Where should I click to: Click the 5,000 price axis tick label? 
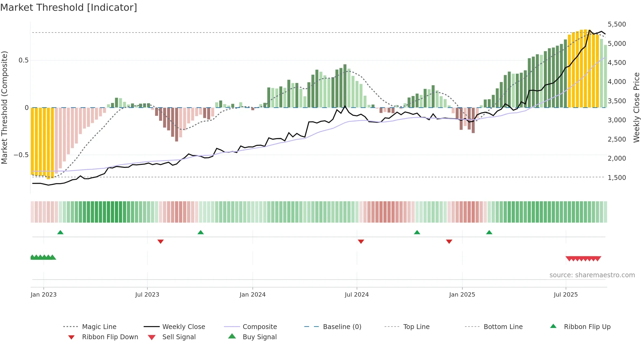(x=617, y=43)
